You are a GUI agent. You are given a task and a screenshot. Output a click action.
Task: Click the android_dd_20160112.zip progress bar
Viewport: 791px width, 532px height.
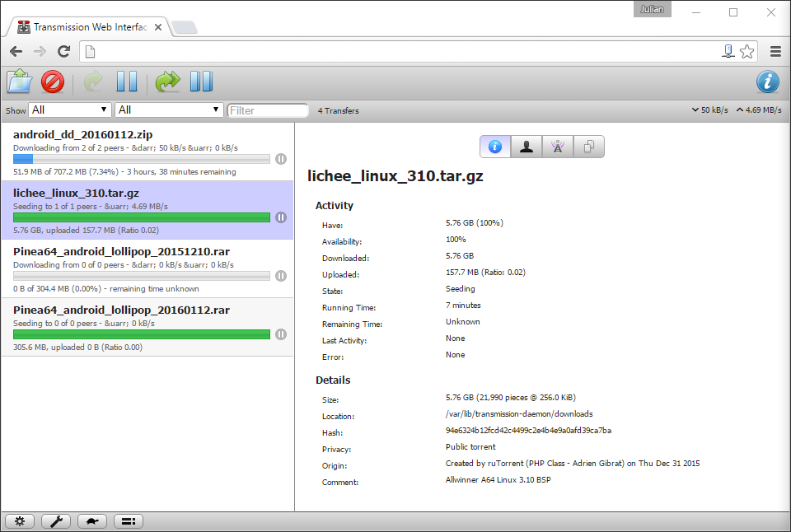tap(141, 159)
